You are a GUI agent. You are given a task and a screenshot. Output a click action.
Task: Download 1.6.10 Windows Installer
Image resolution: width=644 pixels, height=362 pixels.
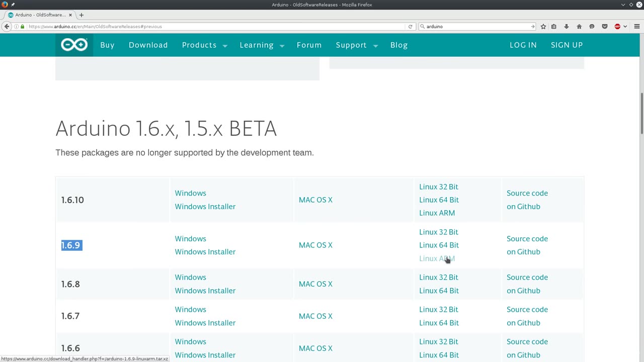205,207
